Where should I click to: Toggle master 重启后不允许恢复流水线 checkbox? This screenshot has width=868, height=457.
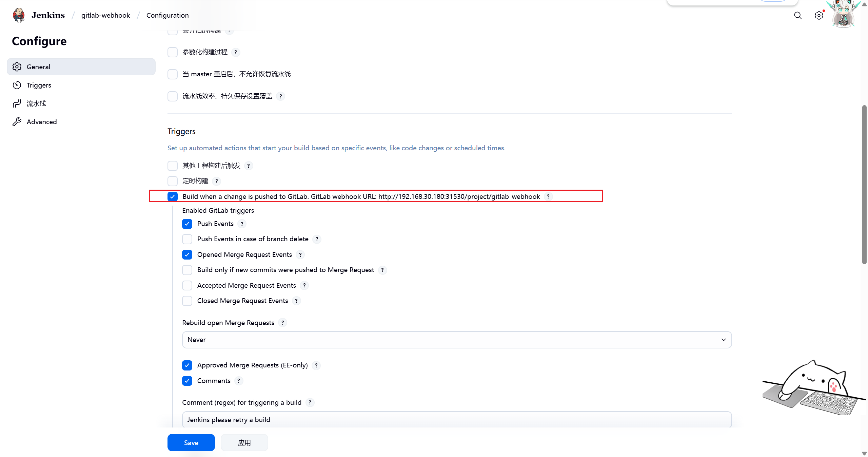[x=173, y=74]
